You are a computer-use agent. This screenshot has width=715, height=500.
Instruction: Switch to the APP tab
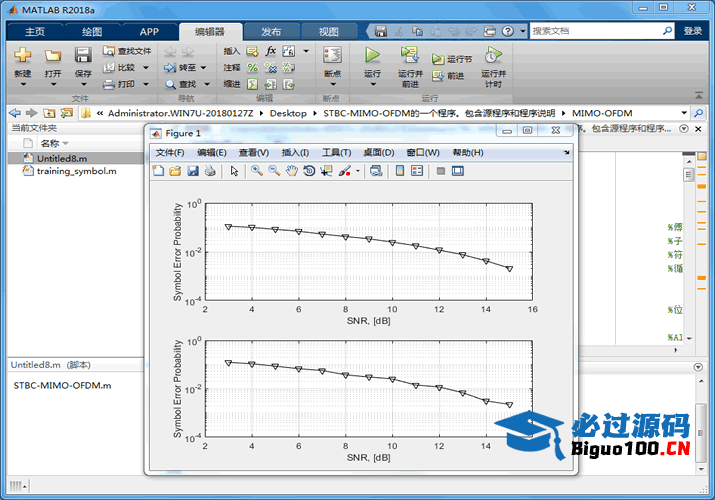(x=149, y=31)
